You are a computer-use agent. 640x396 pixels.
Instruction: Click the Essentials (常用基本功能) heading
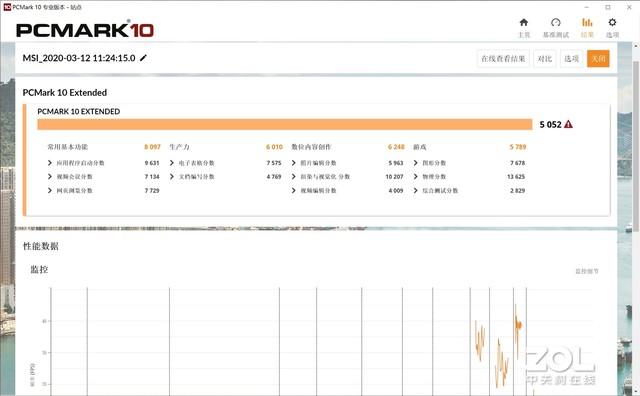68,147
